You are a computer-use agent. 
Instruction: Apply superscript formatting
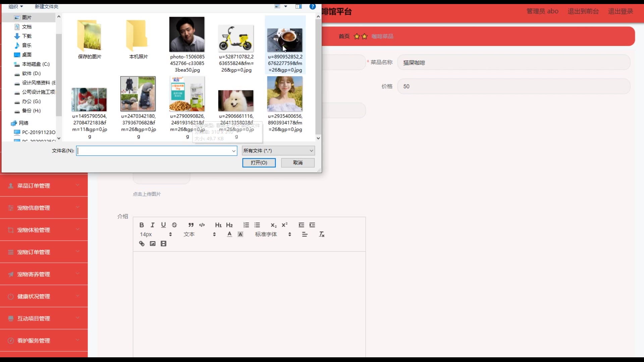284,225
